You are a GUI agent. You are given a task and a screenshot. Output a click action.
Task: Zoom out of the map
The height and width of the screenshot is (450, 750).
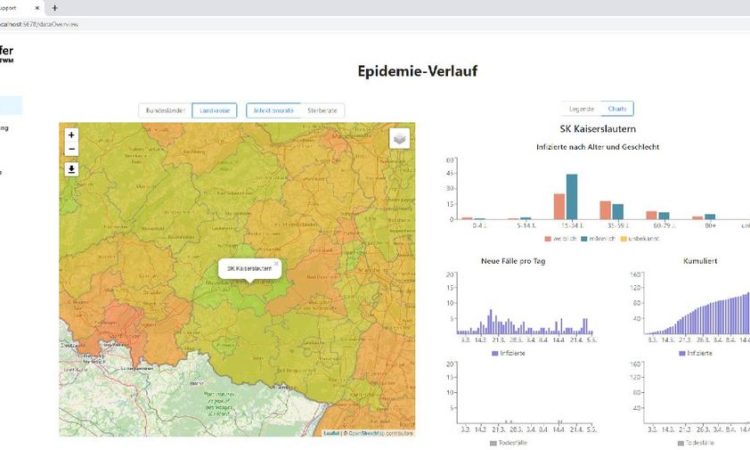pyautogui.click(x=71, y=149)
